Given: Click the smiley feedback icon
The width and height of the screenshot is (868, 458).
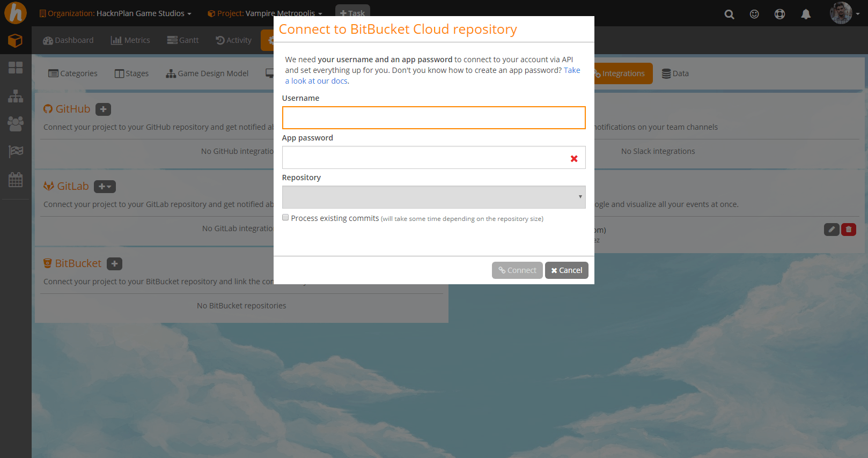Looking at the screenshot, I should pos(754,14).
